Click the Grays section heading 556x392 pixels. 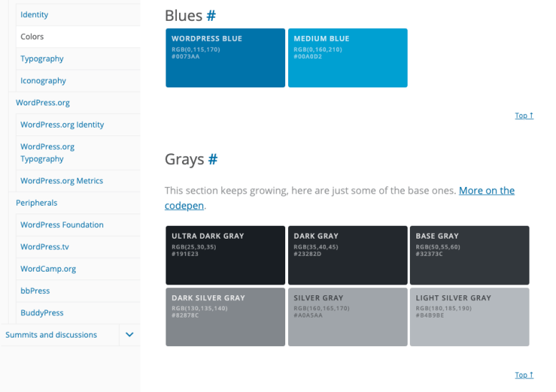click(x=184, y=159)
